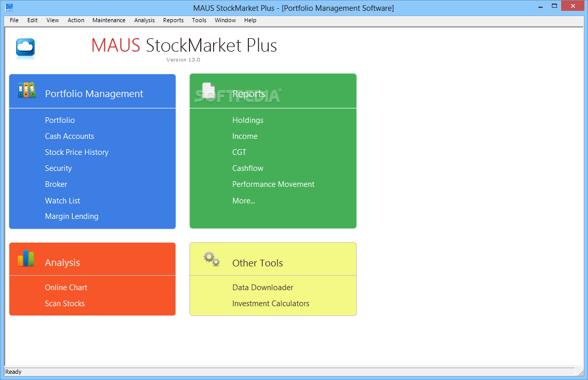
Task: Open the Cashflow report
Action: (248, 168)
